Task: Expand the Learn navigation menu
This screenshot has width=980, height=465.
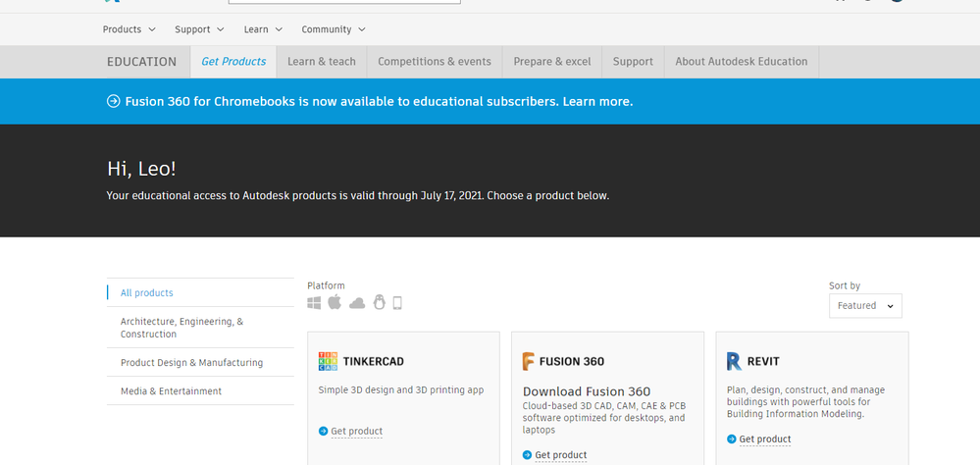Action: [x=263, y=29]
